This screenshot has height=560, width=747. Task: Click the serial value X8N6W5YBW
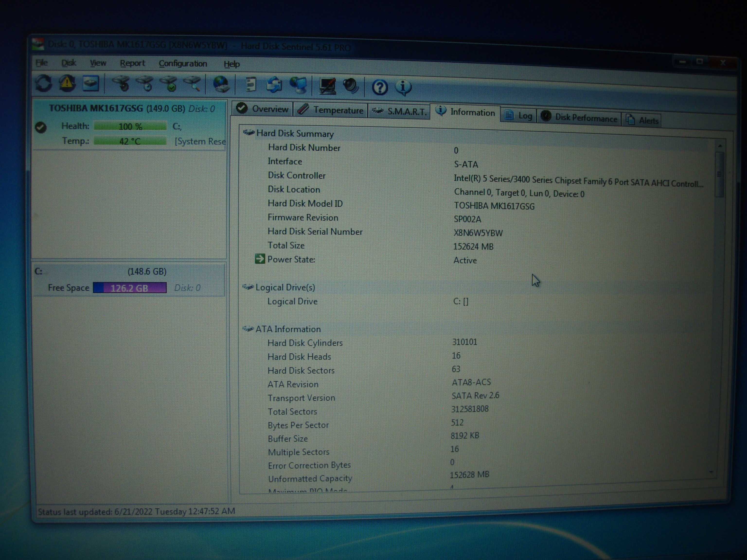(x=478, y=233)
